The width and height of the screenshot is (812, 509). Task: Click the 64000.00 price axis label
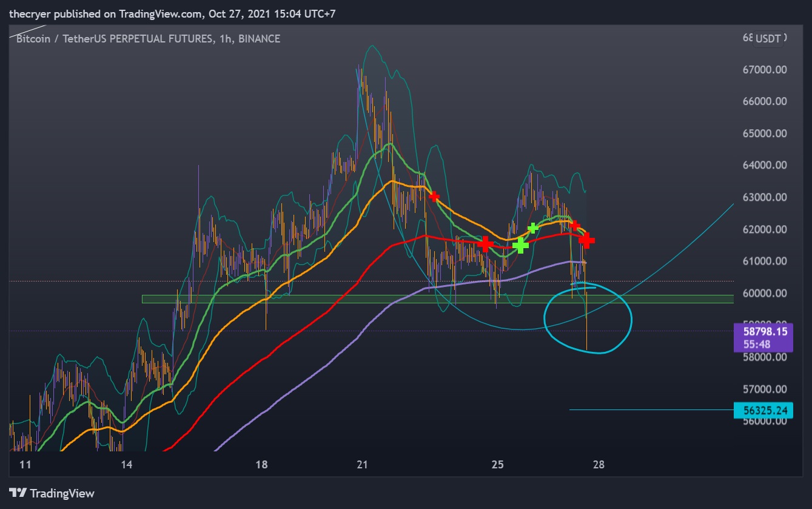coord(765,165)
